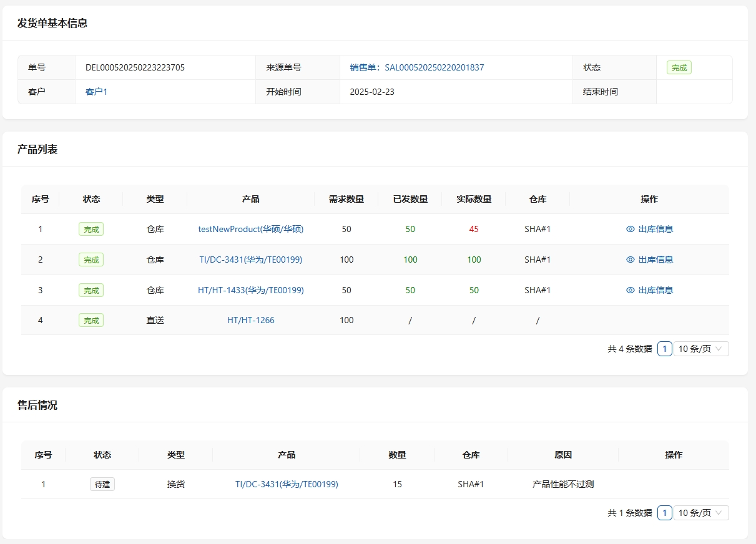
Task: Open TI/DC-3431 link in after-sales table
Action: [x=287, y=484]
